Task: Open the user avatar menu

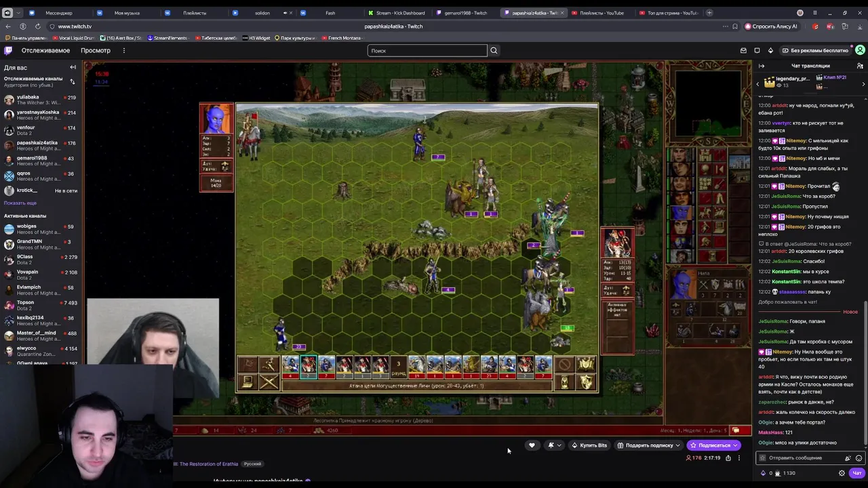Action: pos(860,50)
